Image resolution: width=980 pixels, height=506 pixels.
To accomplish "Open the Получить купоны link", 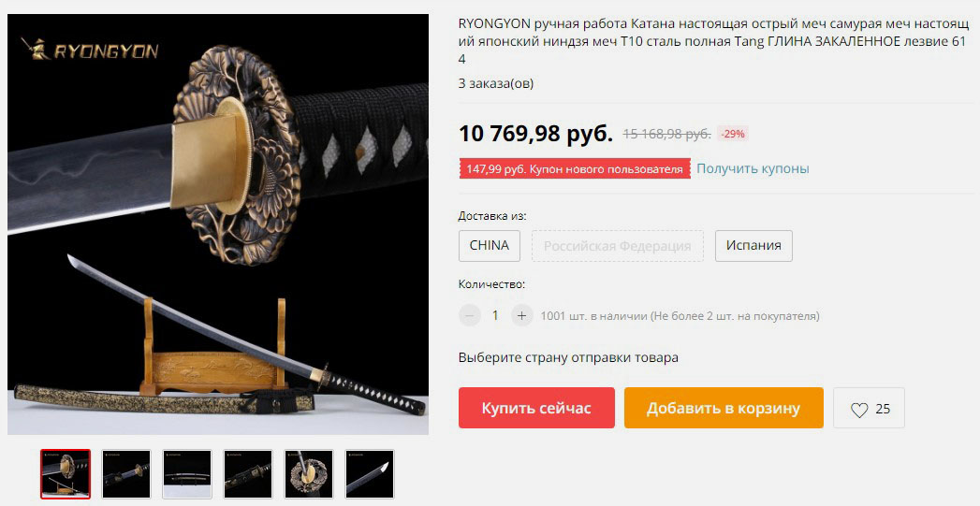I will point(753,168).
